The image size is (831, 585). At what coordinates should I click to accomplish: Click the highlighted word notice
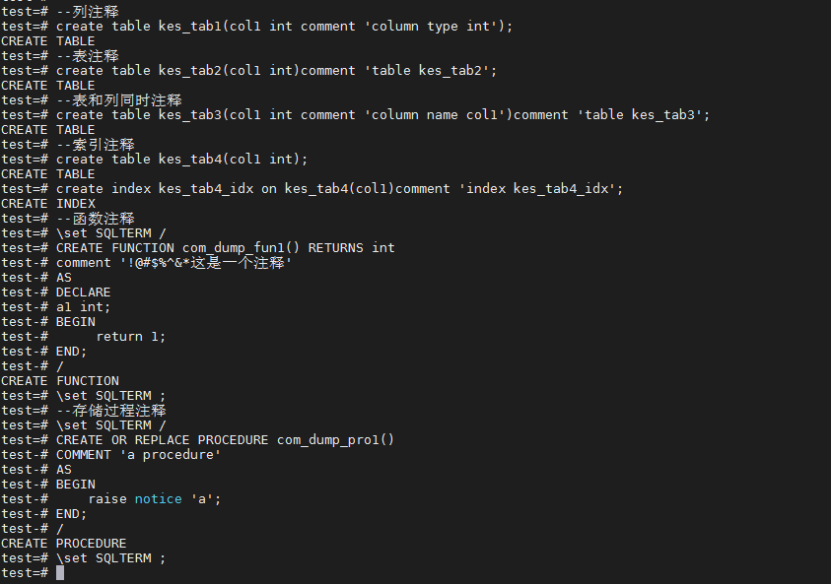click(x=158, y=499)
